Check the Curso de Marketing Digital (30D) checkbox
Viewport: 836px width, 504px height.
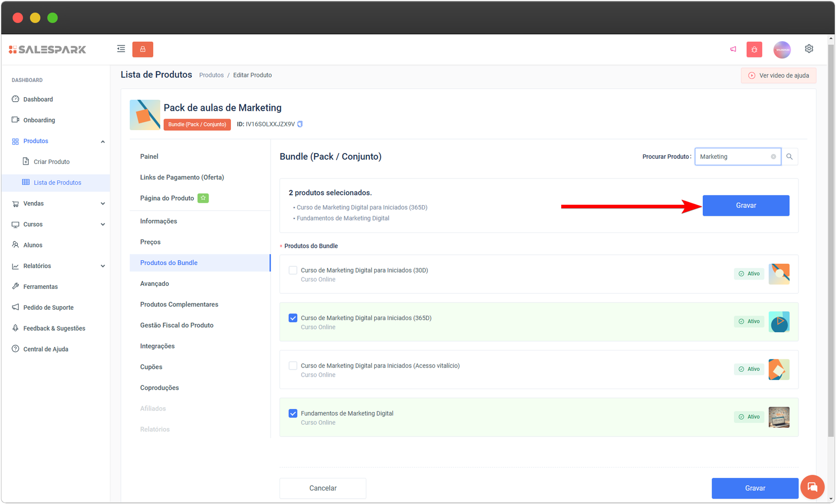pyautogui.click(x=293, y=270)
